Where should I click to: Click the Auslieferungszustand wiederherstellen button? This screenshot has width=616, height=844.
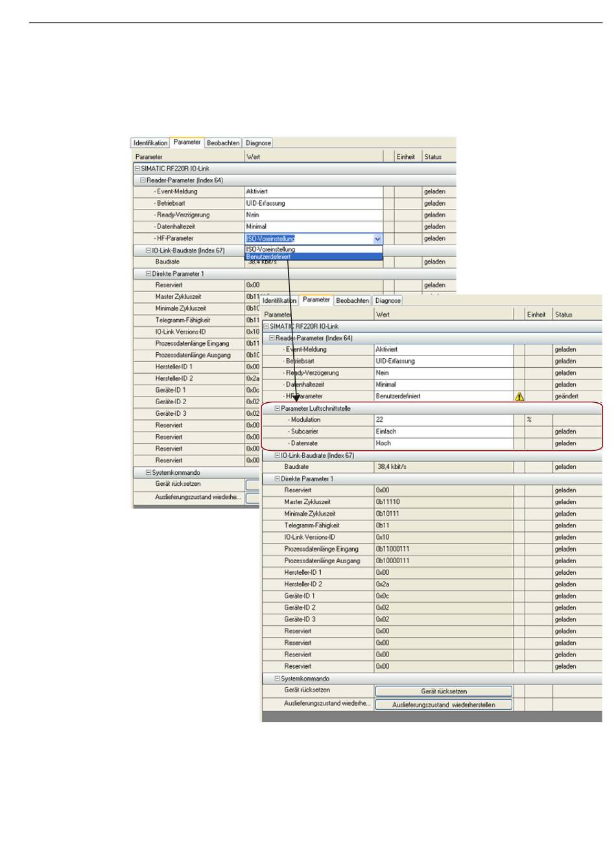pos(444,705)
